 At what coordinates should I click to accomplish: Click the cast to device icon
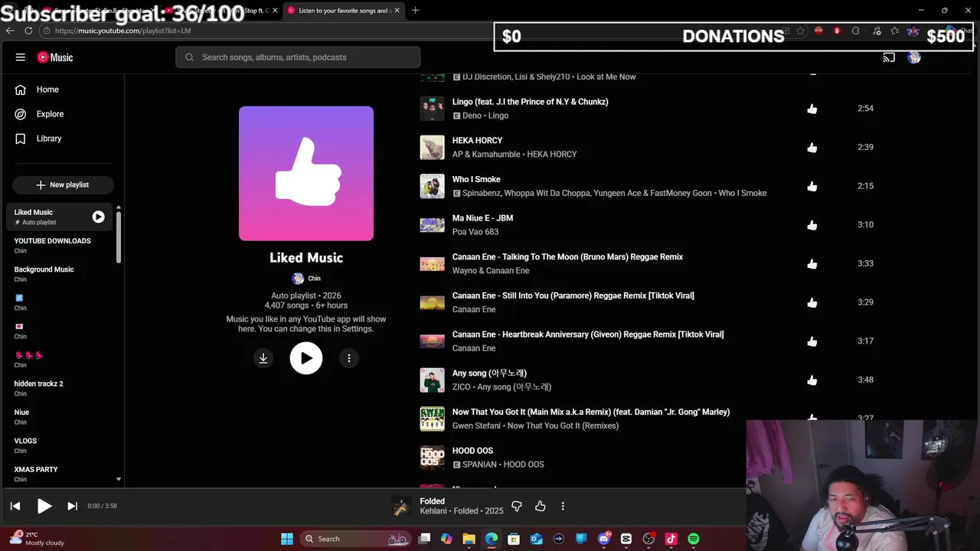click(889, 57)
